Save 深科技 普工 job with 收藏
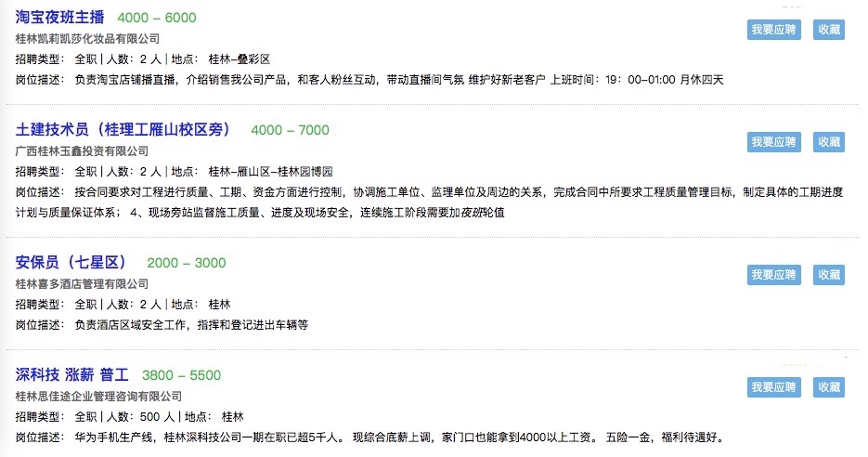This screenshot has height=457, width=868. [x=829, y=387]
